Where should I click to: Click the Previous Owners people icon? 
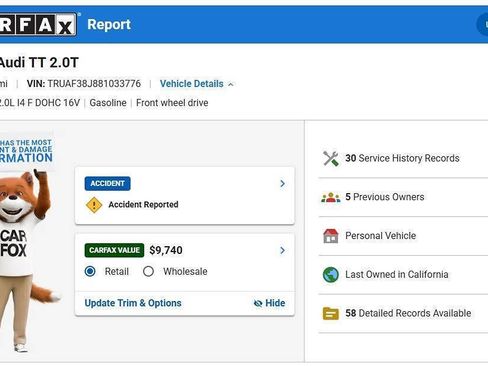[331, 197]
